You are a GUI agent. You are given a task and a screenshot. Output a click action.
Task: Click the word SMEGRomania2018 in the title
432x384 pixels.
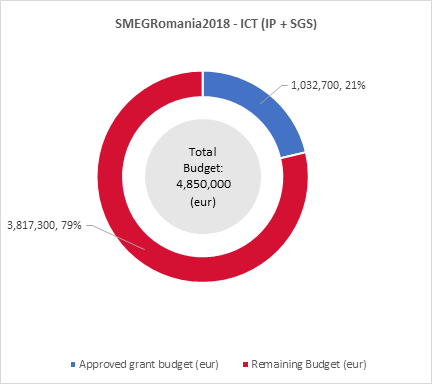172,24
